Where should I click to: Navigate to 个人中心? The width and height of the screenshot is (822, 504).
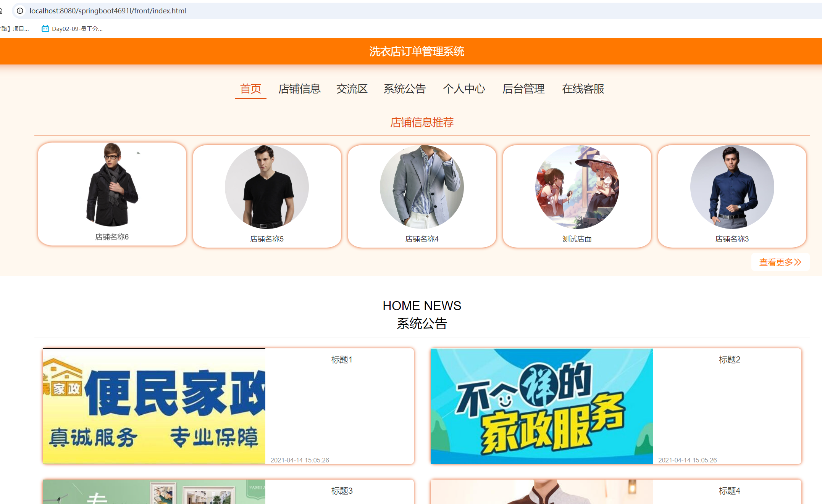point(464,89)
